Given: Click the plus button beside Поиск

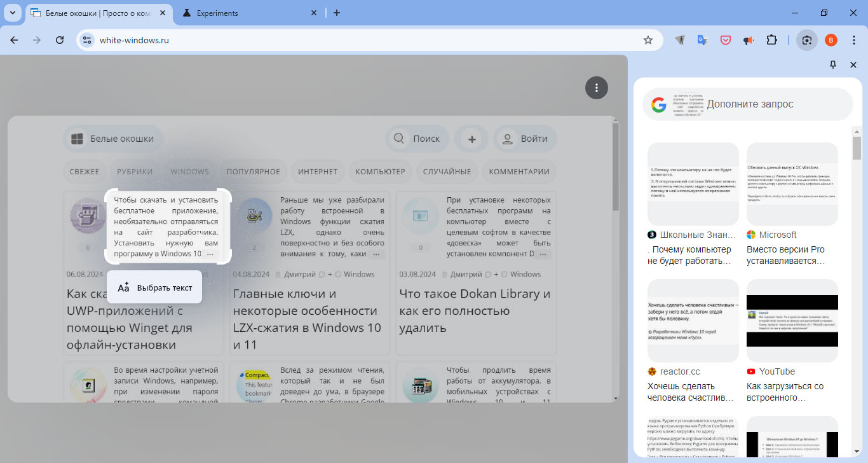Looking at the screenshot, I should (x=471, y=139).
